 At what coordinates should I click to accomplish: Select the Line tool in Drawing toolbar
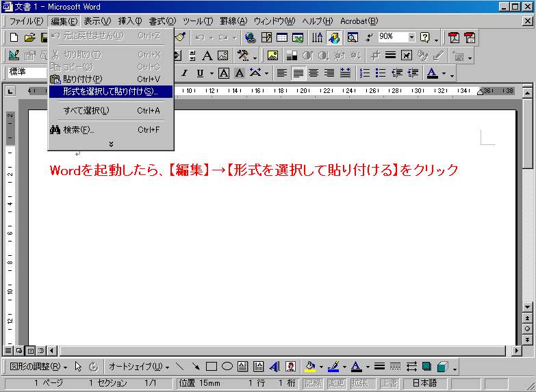pos(179,367)
